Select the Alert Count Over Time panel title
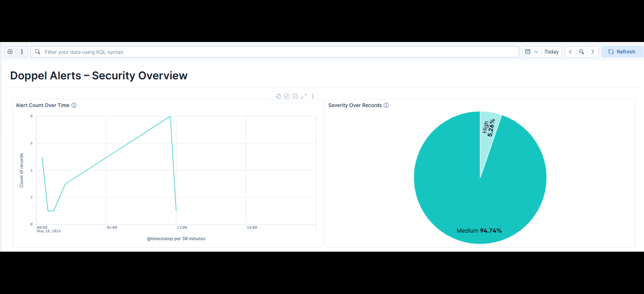The height and width of the screenshot is (294, 644). point(43,105)
